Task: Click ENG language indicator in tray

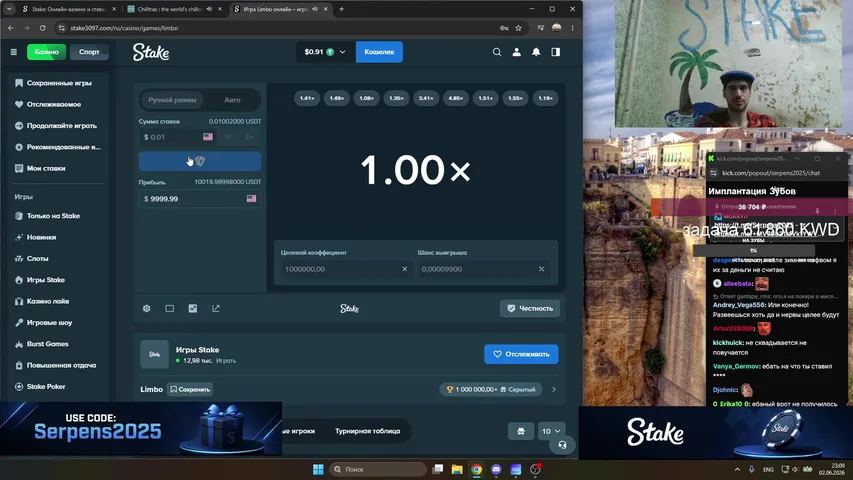Action: (768, 469)
